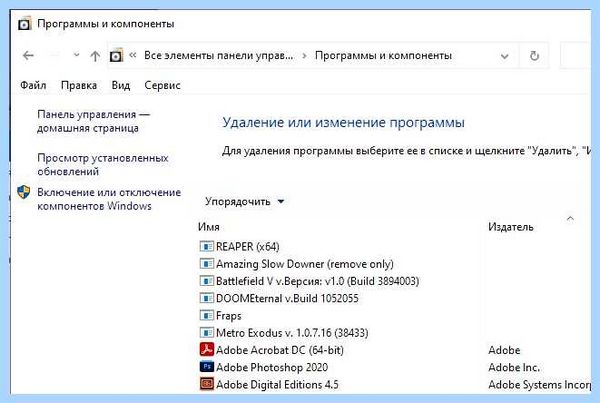Viewport: 600px width, 403px height.
Task: Click the shield icon beside Windows components
Action: pos(24,192)
